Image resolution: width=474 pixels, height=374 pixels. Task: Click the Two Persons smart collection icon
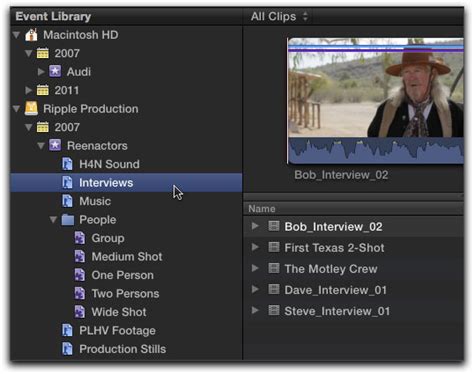pyautogui.click(x=80, y=293)
